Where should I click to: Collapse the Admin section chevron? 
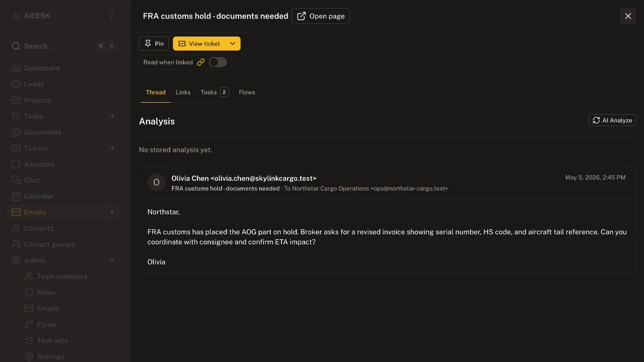tap(112, 260)
